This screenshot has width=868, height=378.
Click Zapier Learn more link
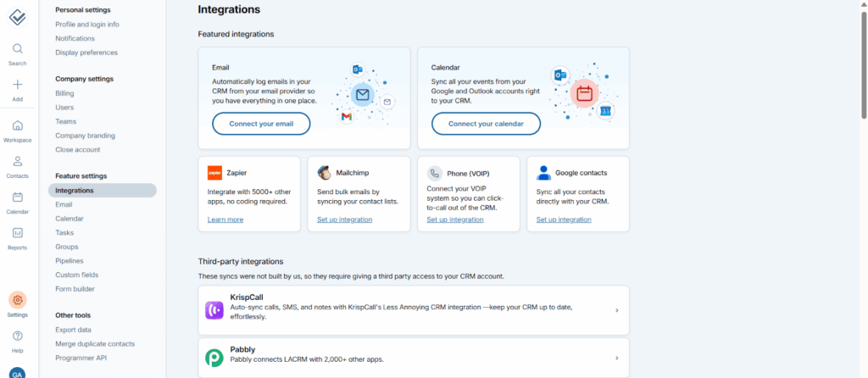(225, 220)
